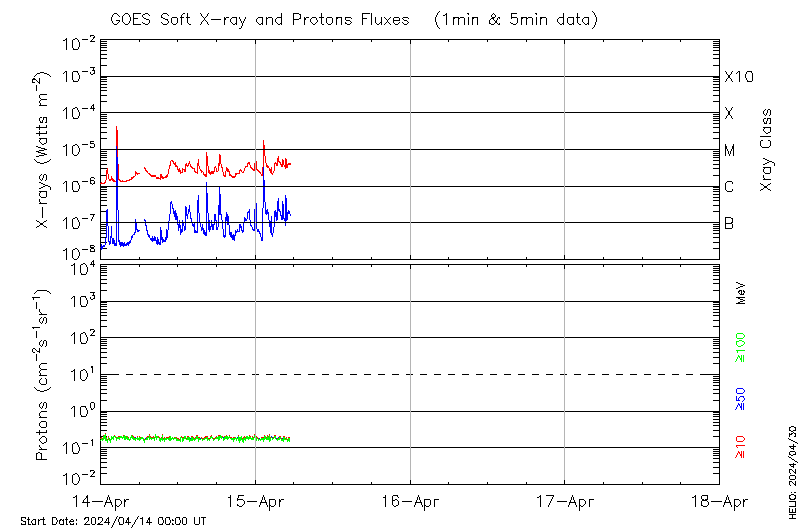The image size is (800, 530).
Task: Click the 'Start Date: 2024/04/14 00:00 UT' text
Action: [113, 521]
